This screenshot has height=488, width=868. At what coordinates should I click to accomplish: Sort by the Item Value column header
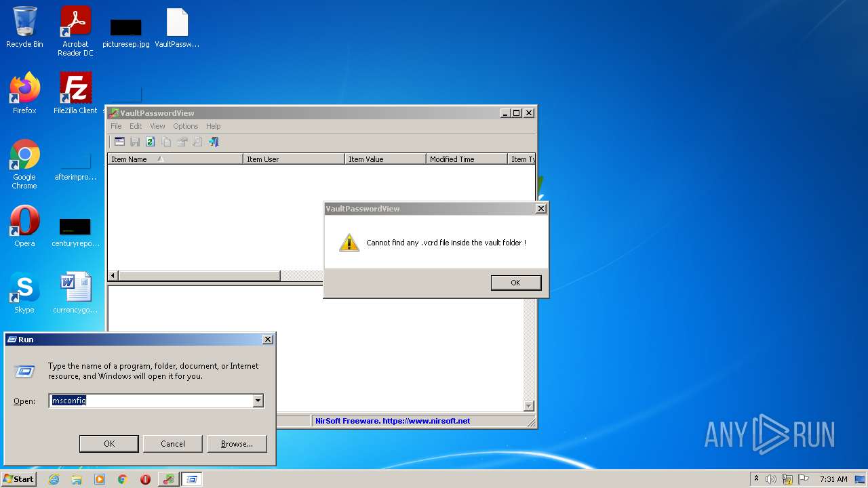coord(385,159)
